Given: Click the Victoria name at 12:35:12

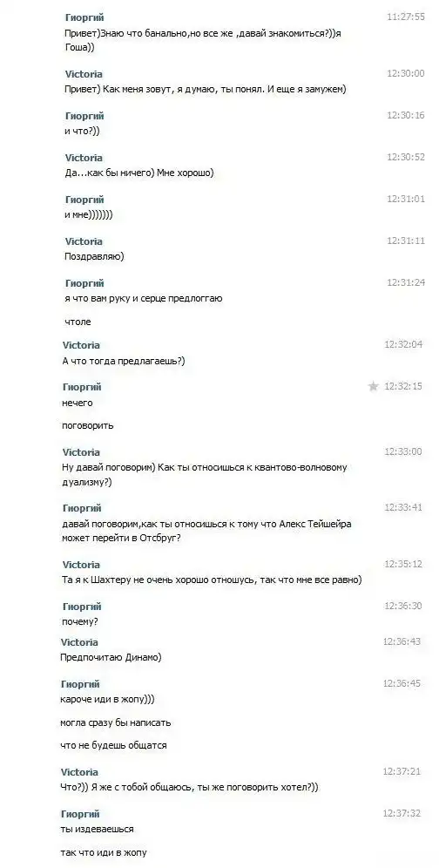Looking at the screenshot, I should (81, 565).
